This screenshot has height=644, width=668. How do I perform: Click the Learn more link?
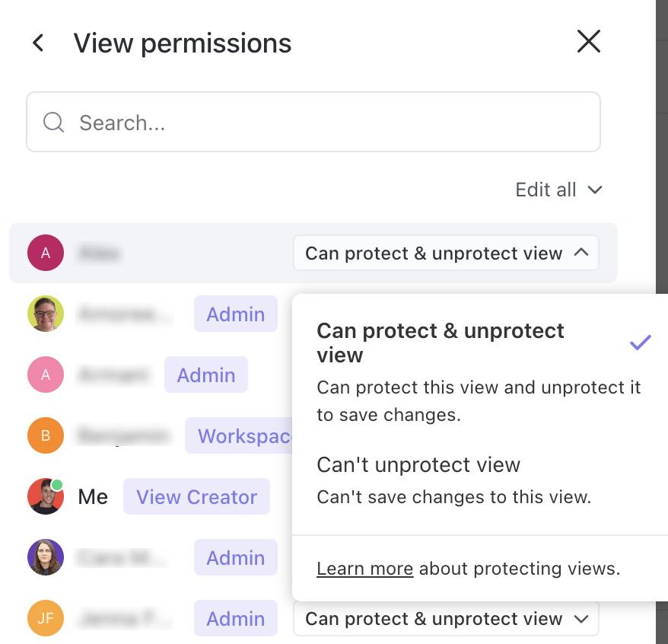click(x=364, y=568)
